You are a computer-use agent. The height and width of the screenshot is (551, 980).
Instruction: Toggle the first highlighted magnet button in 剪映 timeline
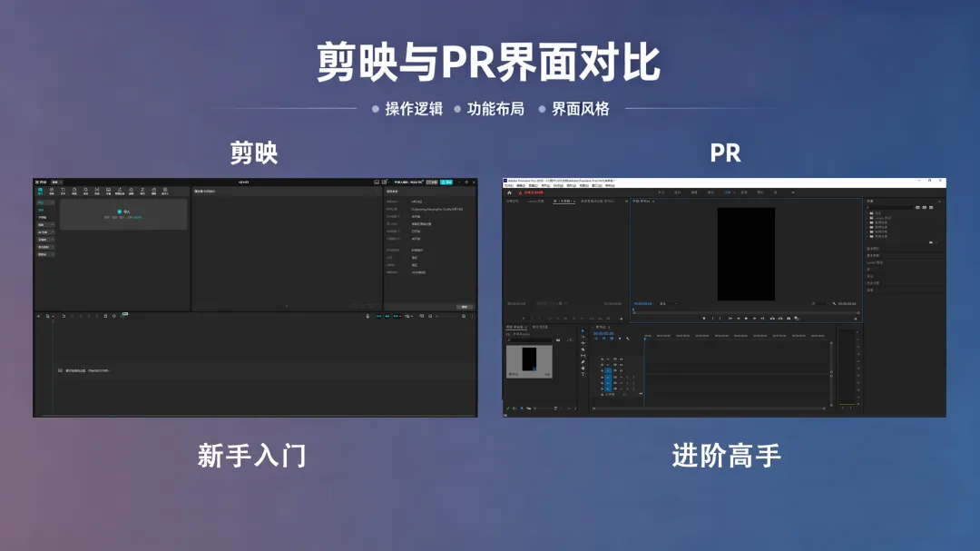378,316
